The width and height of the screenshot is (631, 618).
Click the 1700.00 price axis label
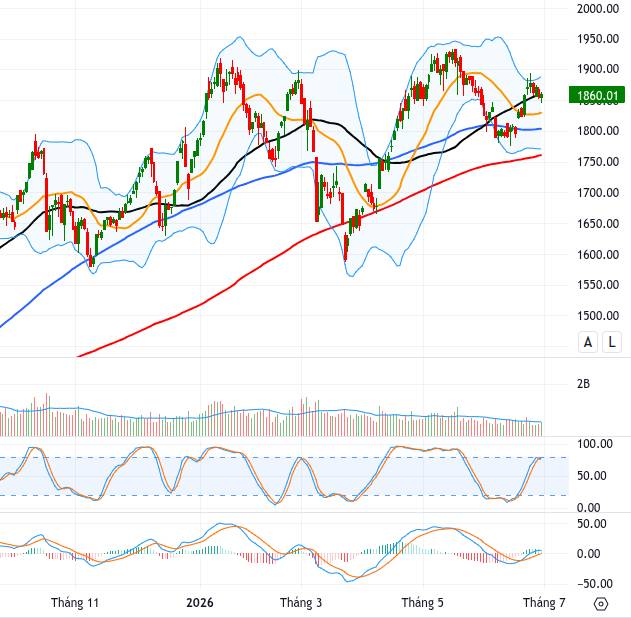coord(598,193)
